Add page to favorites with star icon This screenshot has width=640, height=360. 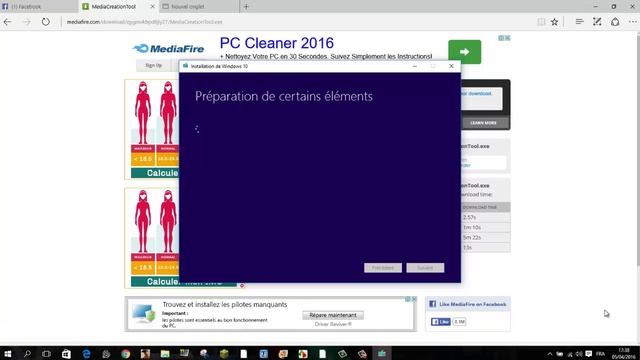tap(554, 22)
